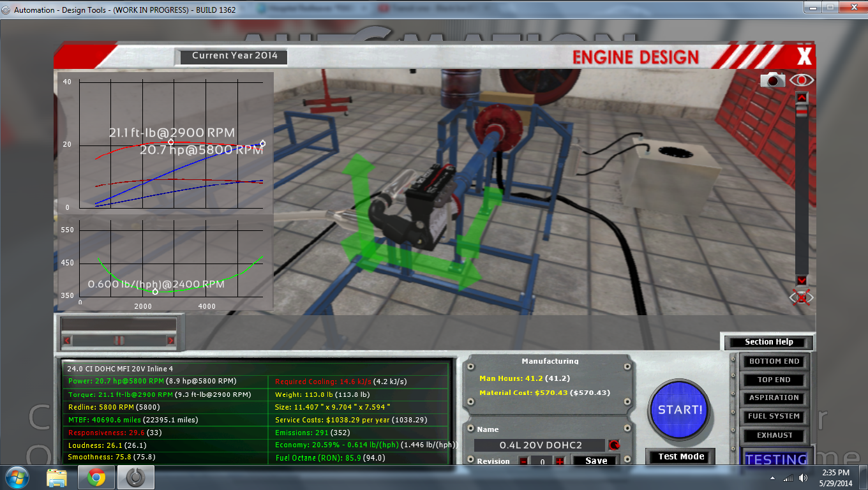Switch to the BOTTOM END tab

[x=774, y=361]
